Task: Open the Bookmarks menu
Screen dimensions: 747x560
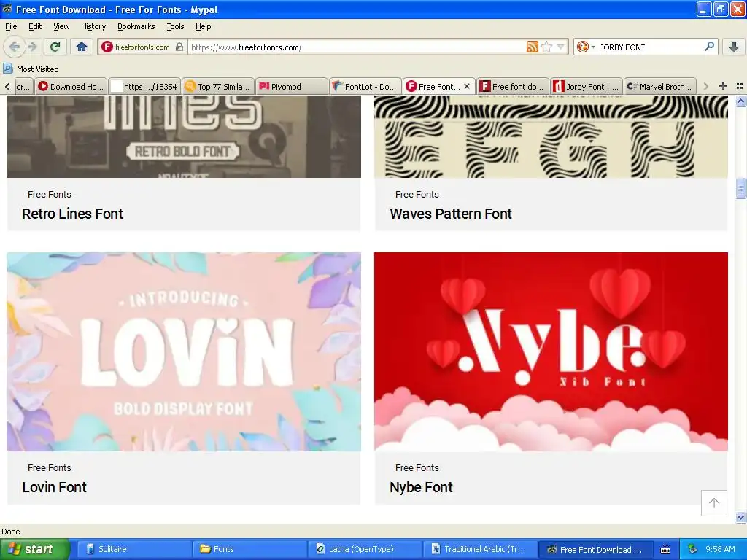Action: coord(136,26)
